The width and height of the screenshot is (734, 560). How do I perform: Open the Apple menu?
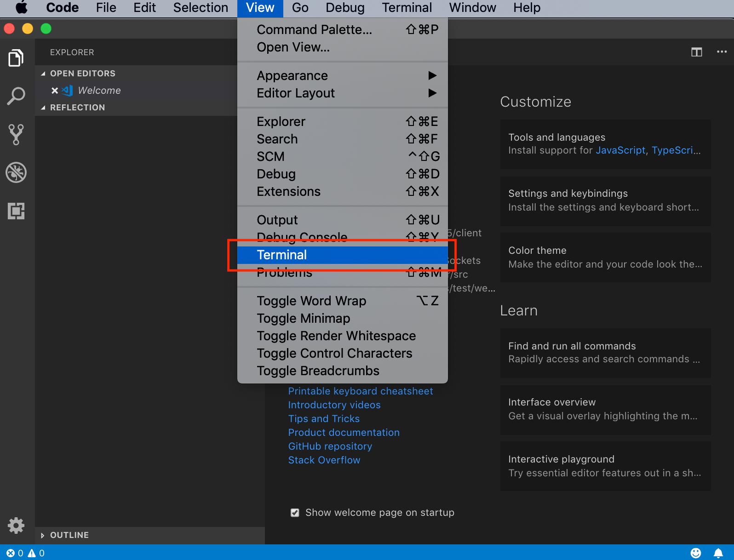[21, 8]
